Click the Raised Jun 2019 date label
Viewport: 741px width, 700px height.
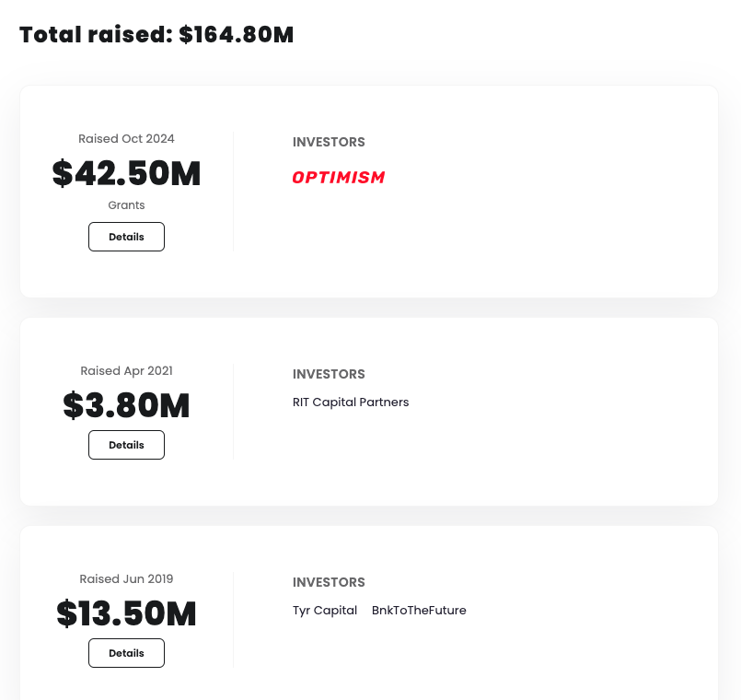click(x=126, y=578)
